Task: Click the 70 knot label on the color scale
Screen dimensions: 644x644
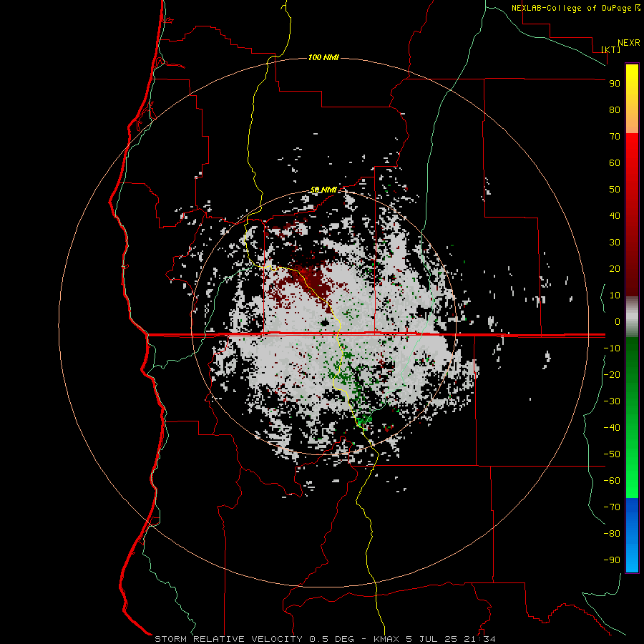Action: point(615,137)
